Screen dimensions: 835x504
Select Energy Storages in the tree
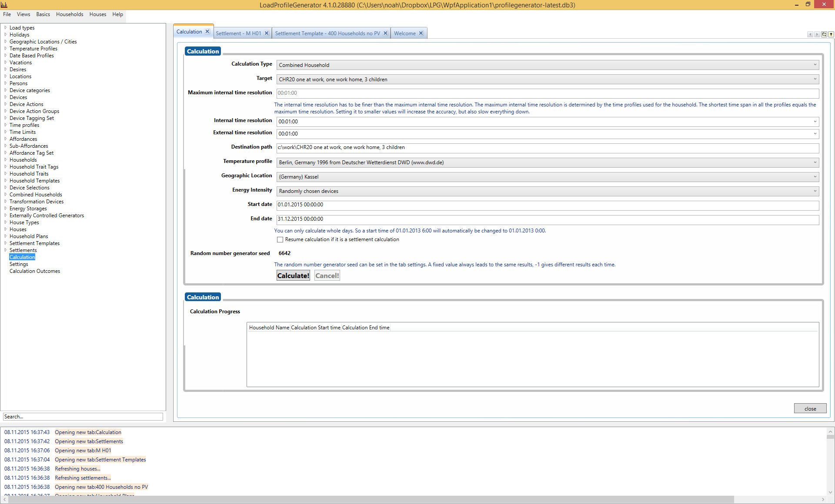coord(28,209)
